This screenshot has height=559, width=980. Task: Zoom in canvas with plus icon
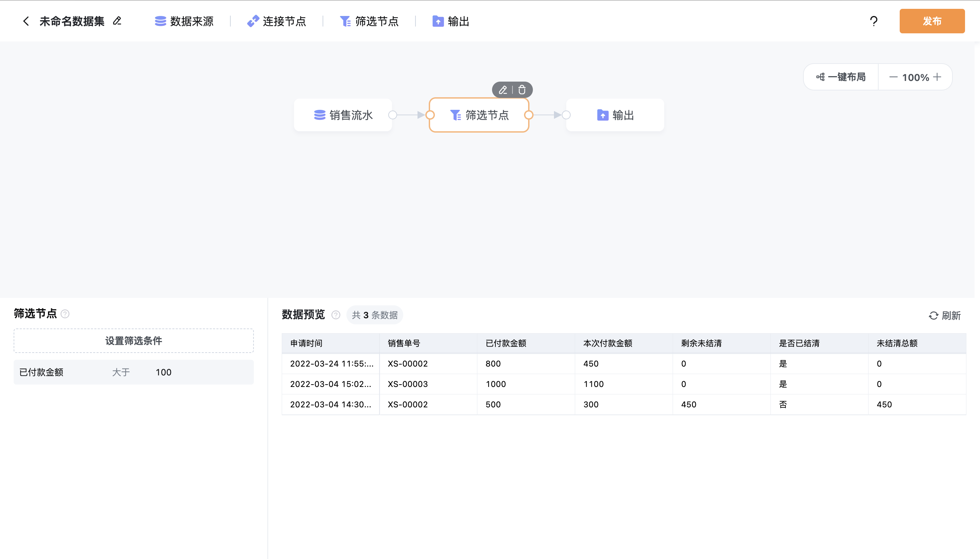pyautogui.click(x=937, y=77)
